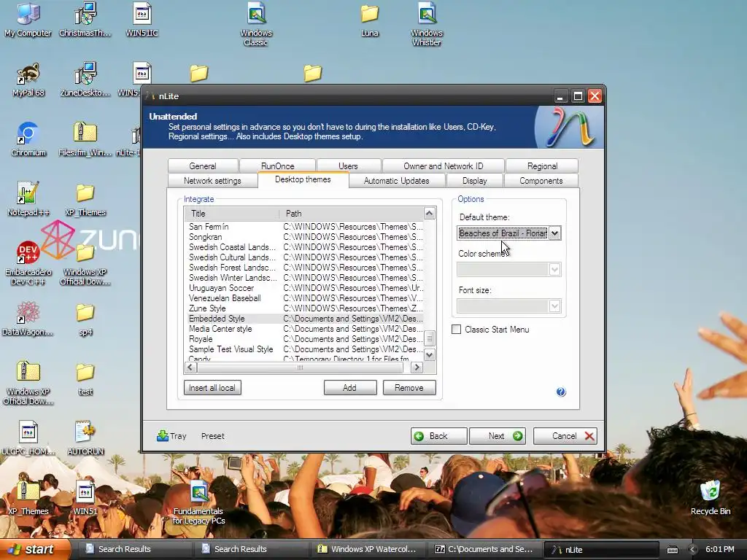Switch to the General tab
The height and width of the screenshot is (560, 747).
click(x=203, y=166)
